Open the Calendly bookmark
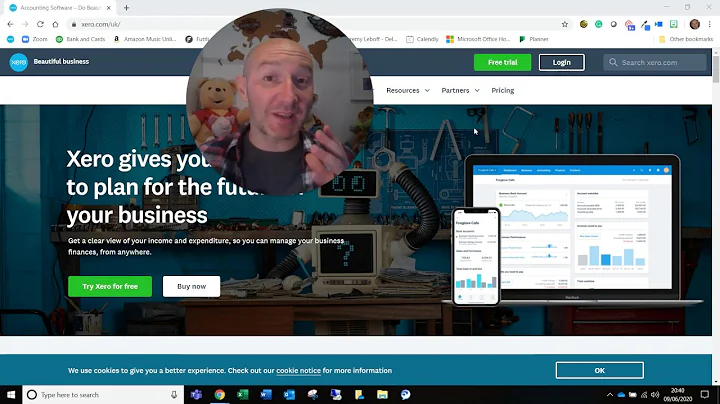 422,39
